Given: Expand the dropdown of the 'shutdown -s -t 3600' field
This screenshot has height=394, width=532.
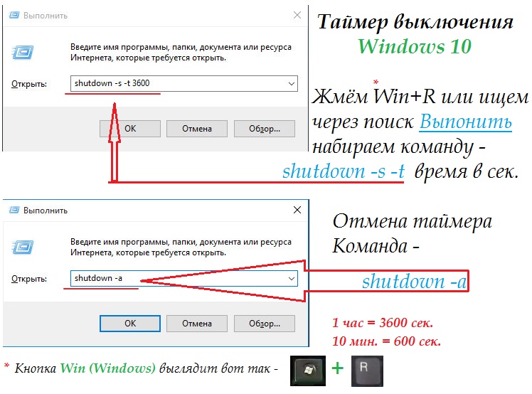Looking at the screenshot, I should coord(291,83).
